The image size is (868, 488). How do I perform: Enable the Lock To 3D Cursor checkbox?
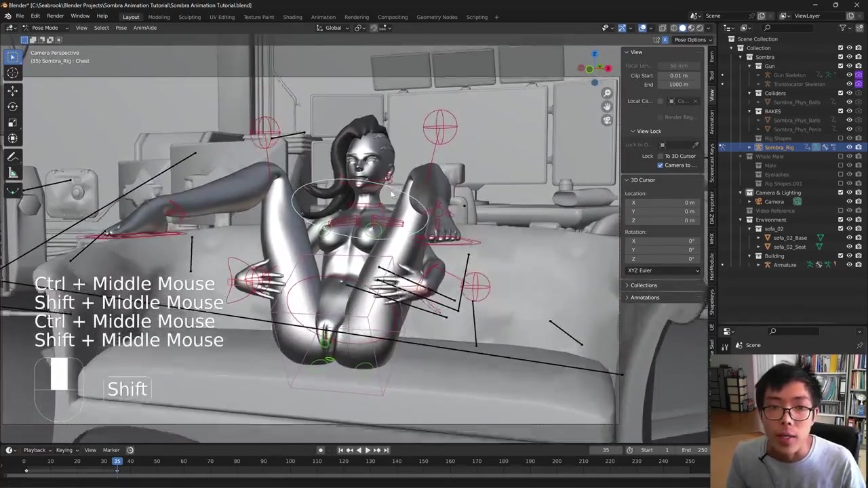click(660, 156)
